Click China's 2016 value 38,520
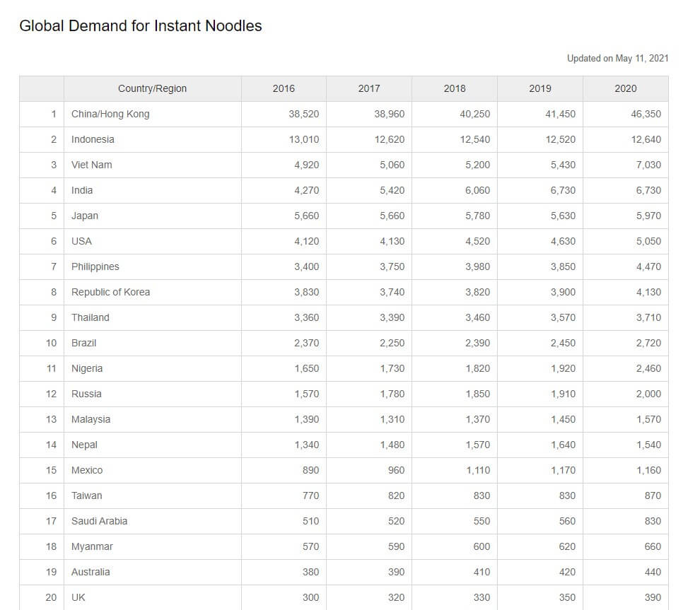700x610 pixels. pos(303,115)
